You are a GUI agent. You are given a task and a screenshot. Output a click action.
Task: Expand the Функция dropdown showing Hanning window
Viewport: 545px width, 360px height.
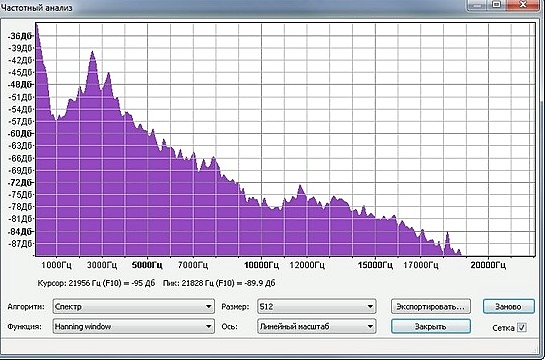point(134,327)
